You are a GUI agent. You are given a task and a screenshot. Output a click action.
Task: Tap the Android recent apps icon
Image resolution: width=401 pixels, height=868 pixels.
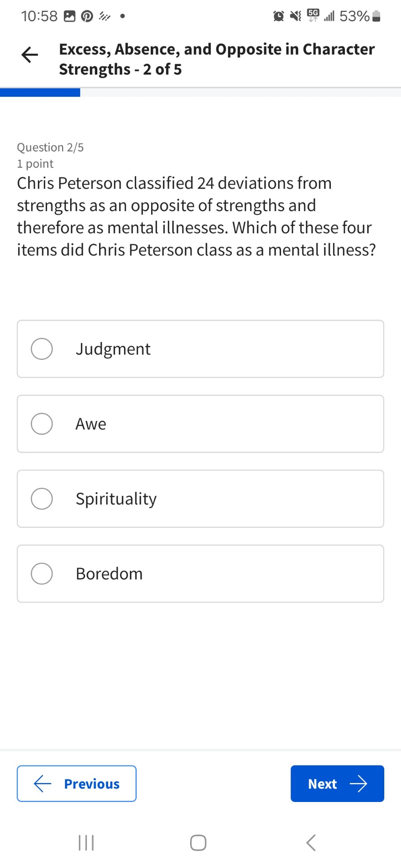click(86, 843)
